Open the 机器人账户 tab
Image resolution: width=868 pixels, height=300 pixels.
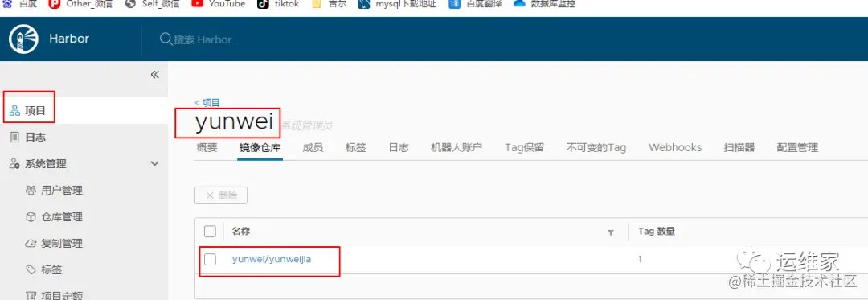[x=457, y=148]
